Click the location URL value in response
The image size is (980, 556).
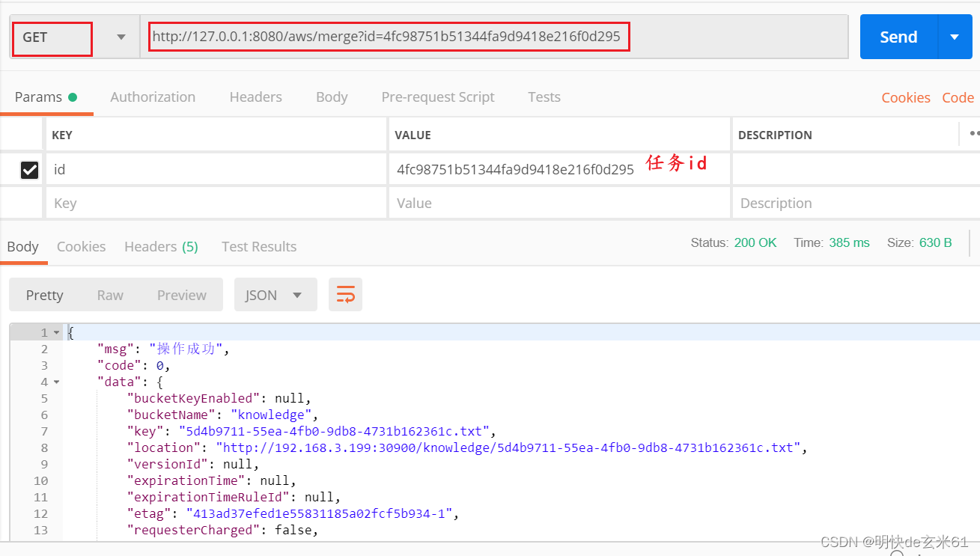508,447
